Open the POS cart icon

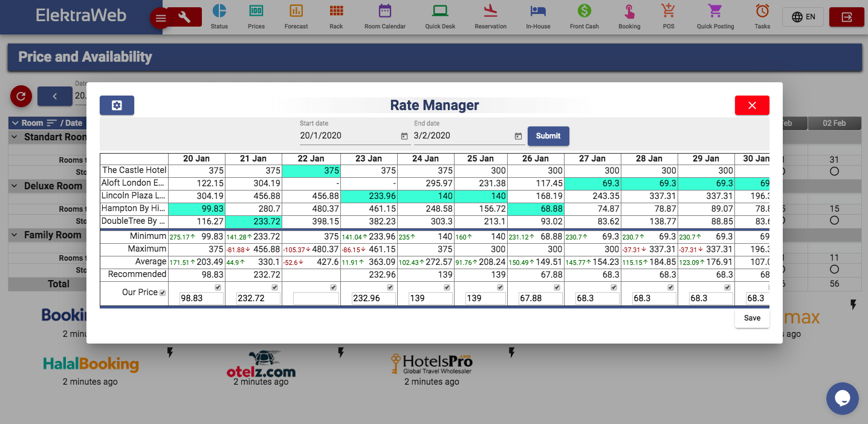pos(668,11)
